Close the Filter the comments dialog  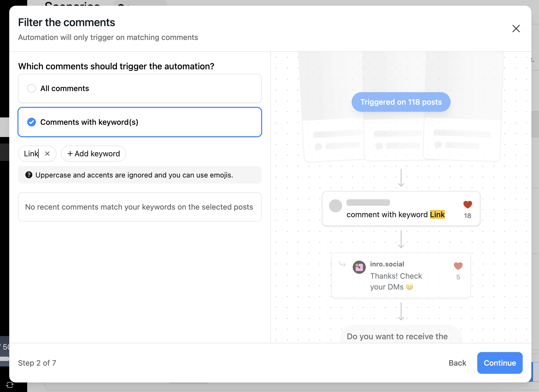point(516,28)
